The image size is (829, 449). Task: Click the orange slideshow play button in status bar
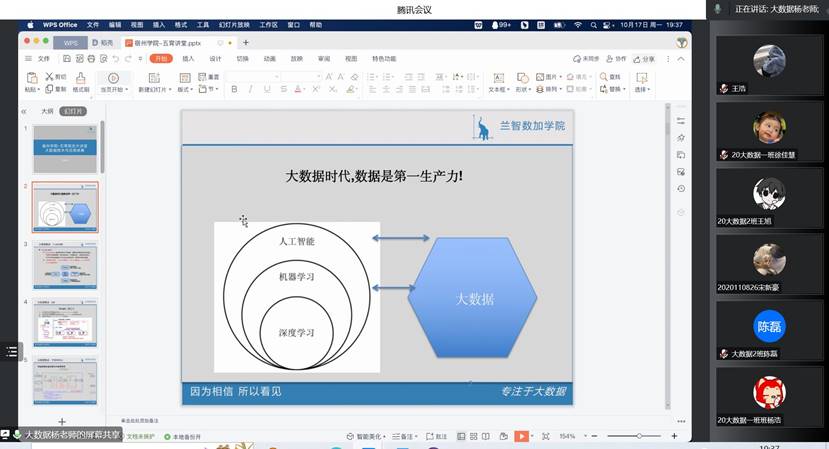point(521,436)
